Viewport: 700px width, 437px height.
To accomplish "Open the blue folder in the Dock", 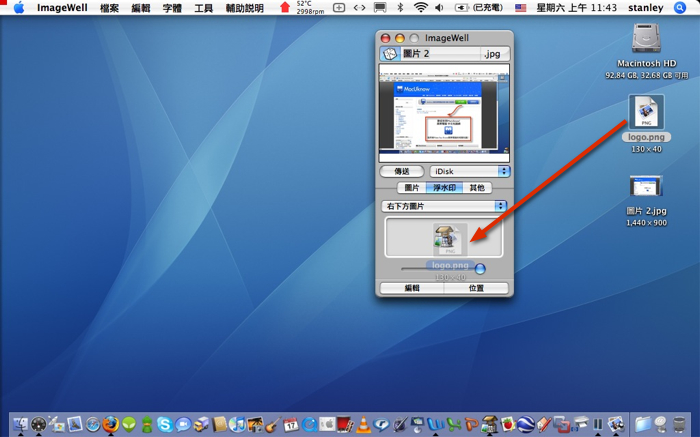I will [643, 424].
